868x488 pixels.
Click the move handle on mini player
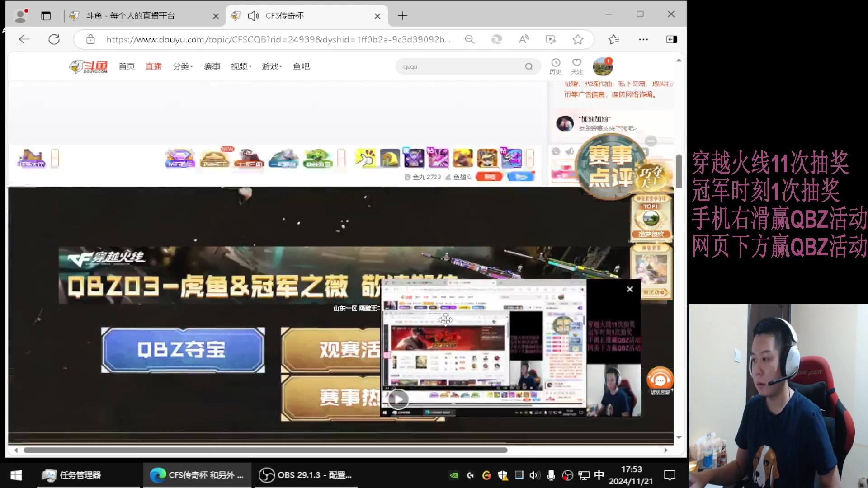click(445, 319)
